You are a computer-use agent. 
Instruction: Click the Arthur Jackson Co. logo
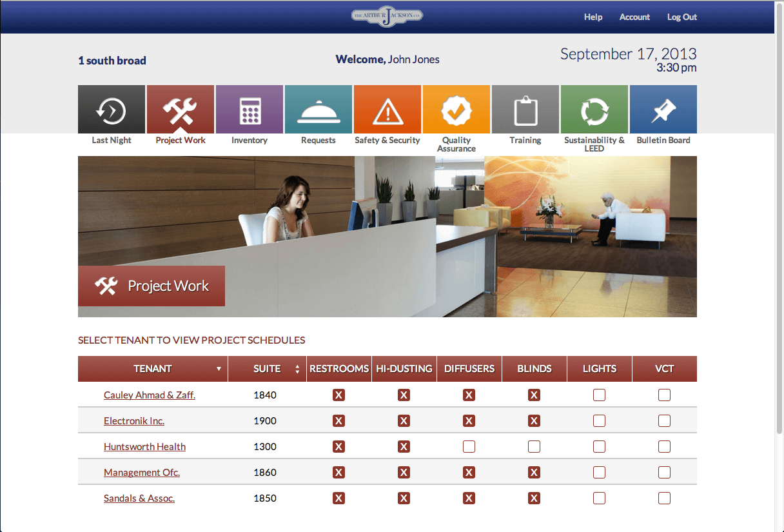pos(387,17)
